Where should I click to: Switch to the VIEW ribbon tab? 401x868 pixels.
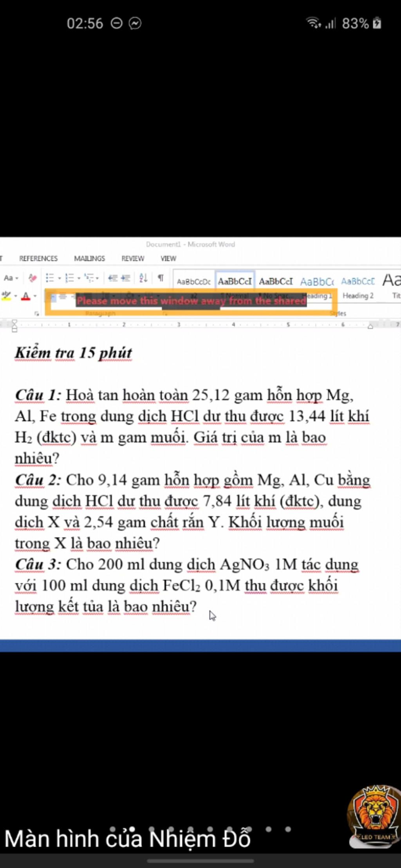click(168, 258)
